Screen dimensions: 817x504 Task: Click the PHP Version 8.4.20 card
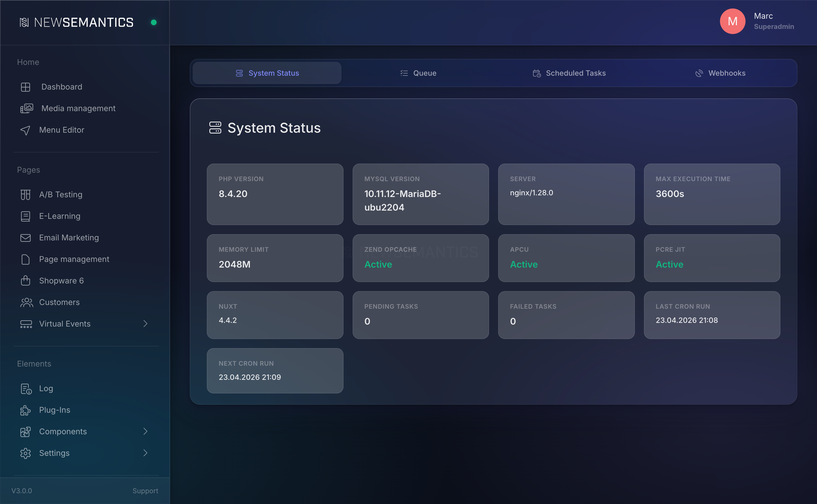coord(275,194)
